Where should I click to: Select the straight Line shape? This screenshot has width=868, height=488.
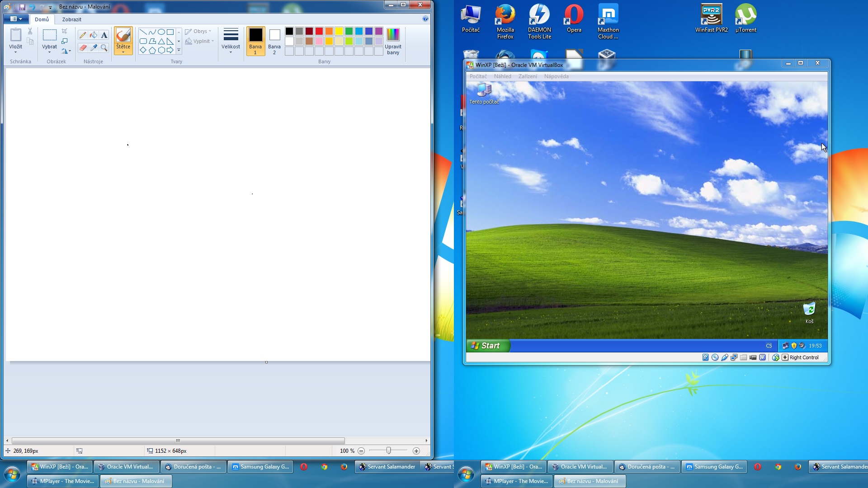pyautogui.click(x=143, y=32)
